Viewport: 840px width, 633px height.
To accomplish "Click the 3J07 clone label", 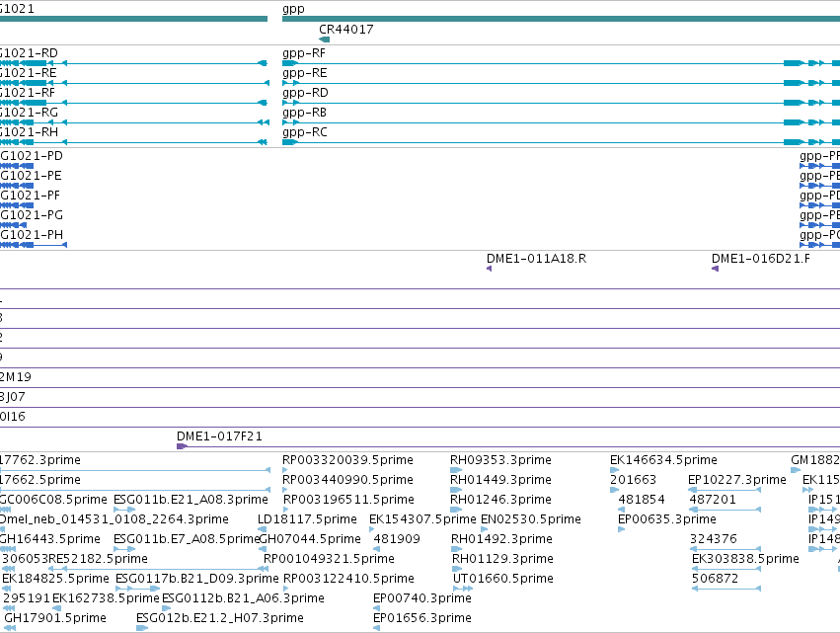I will [x=12, y=397].
